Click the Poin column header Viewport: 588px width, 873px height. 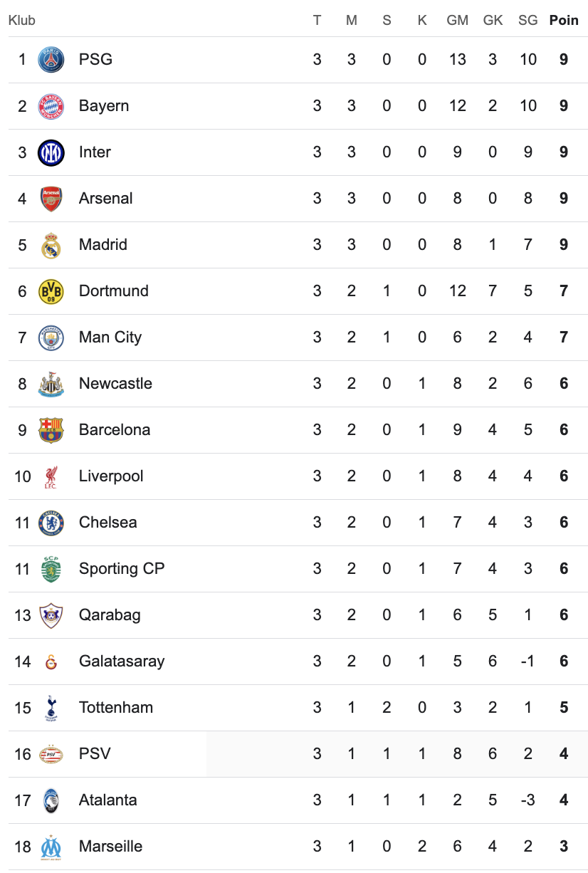pos(564,21)
